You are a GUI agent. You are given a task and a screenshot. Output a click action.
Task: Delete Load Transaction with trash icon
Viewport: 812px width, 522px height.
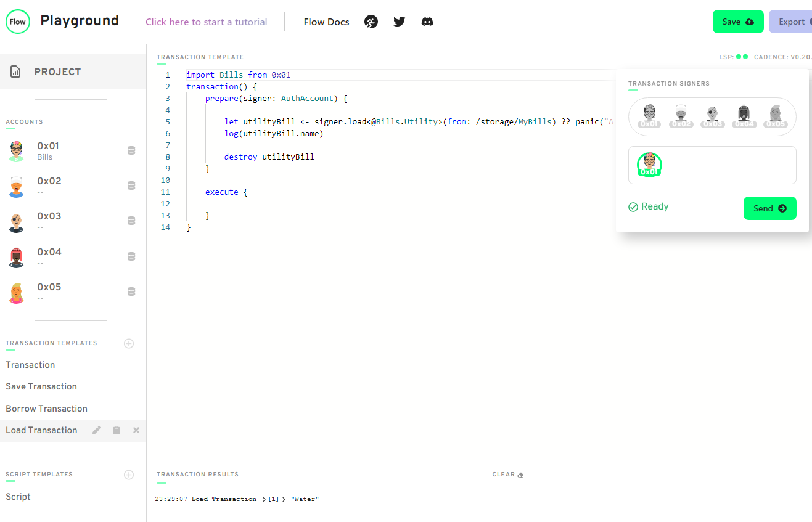117,430
